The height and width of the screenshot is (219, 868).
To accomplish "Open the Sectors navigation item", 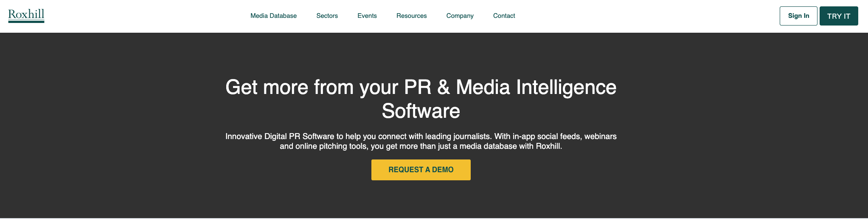I will click(x=327, y=16).
